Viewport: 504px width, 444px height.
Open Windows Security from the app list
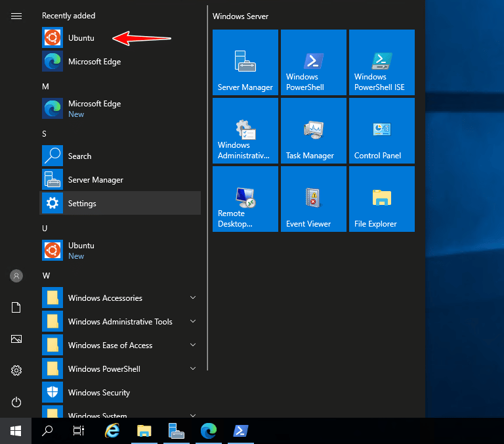pos(120,392)
